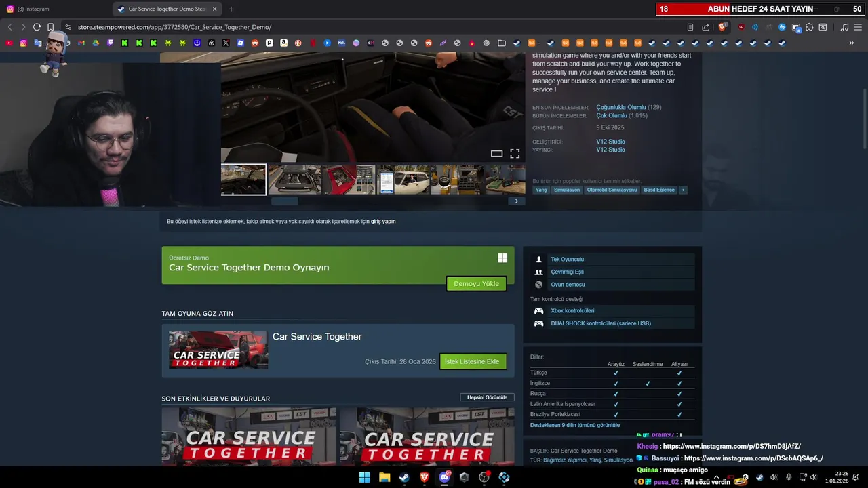Open DUALSHOCK kontrolcüleri link

[601, 323]
